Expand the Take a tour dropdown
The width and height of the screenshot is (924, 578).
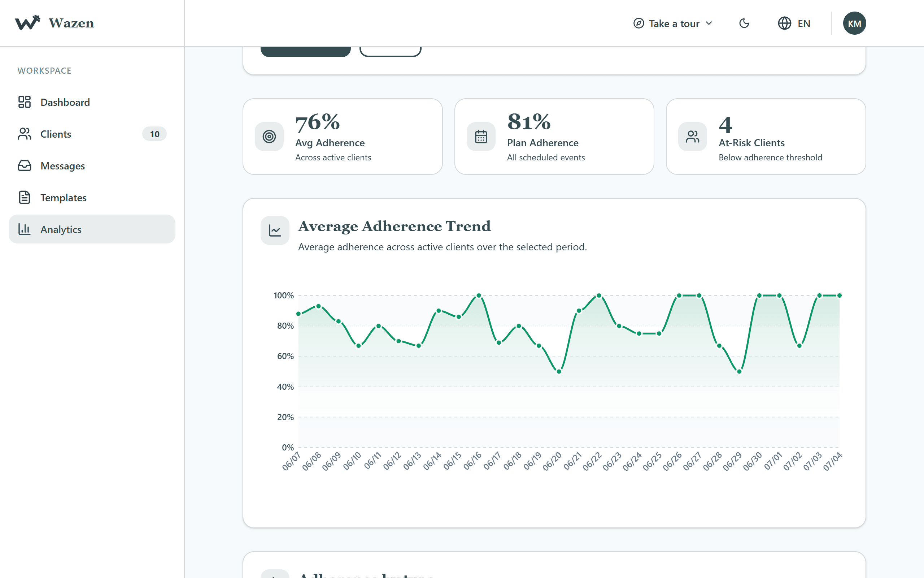[x=673, y=23]
